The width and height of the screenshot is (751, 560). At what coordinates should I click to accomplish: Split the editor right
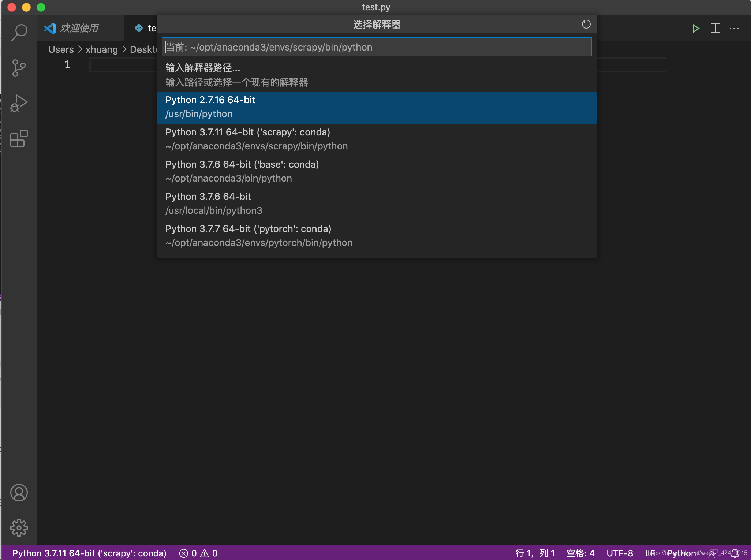(x=715, y=29)
